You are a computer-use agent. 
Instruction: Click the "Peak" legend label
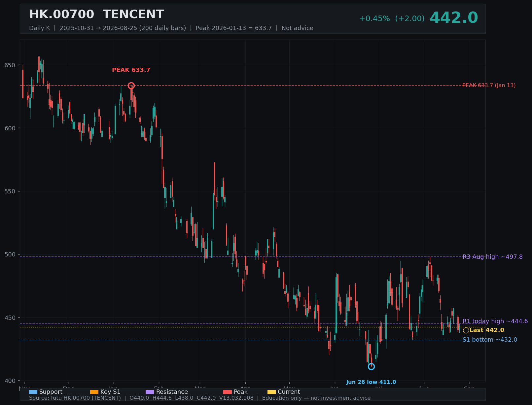(240, 392)
